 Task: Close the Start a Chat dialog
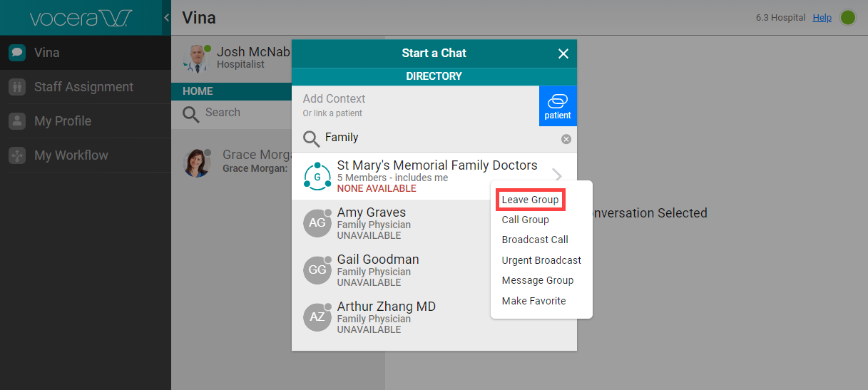[563, 53]
